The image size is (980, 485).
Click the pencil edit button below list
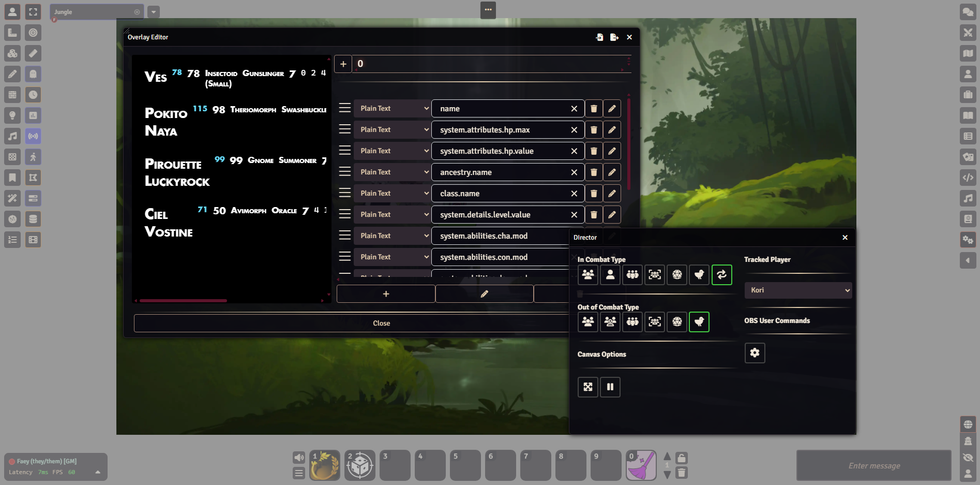click(x=485, y=294)
